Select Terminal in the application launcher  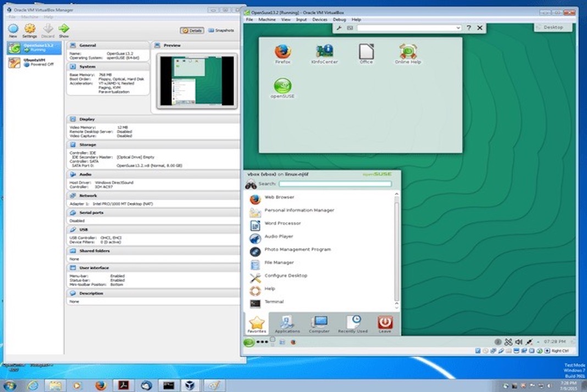point(274,301)
